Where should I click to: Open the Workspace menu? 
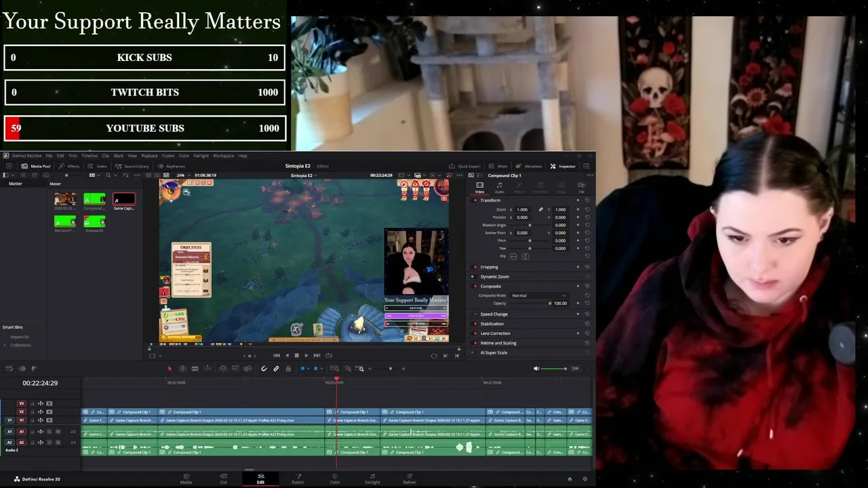click(223, 156)
